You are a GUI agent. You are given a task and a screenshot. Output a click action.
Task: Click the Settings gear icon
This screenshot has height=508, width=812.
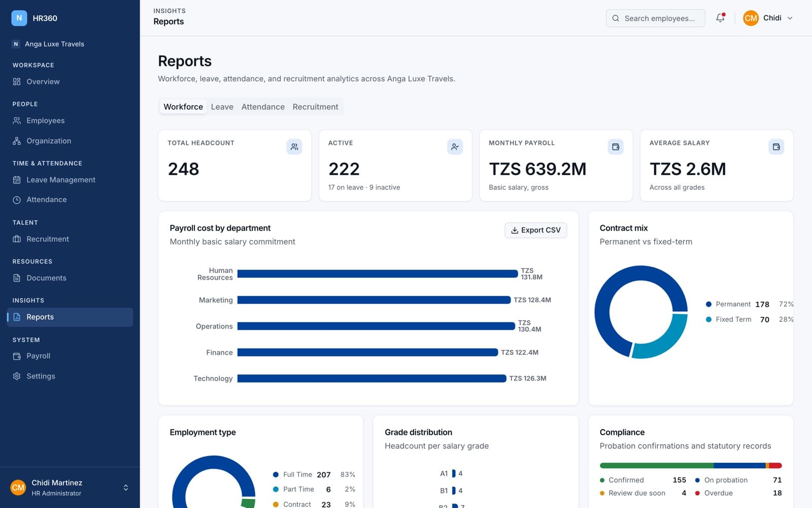(x=17, y=376)
